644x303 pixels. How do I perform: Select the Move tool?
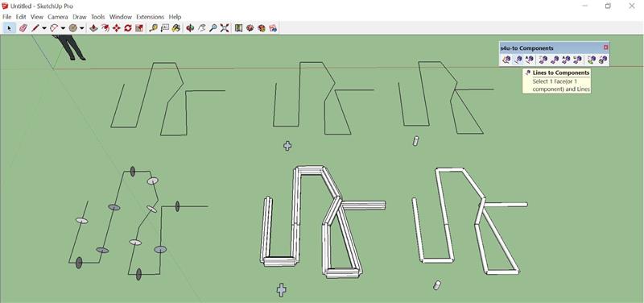coord(117,28)
